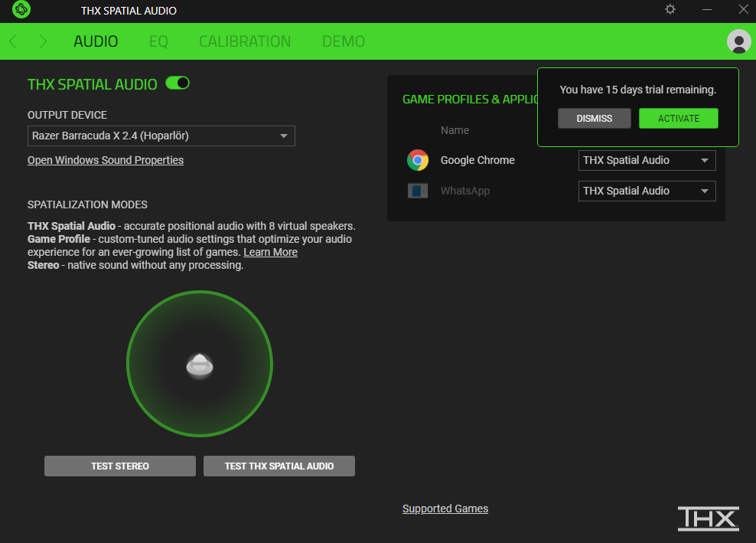Select the WhatsApp row name
756x543 pixels.
point(464,191)
